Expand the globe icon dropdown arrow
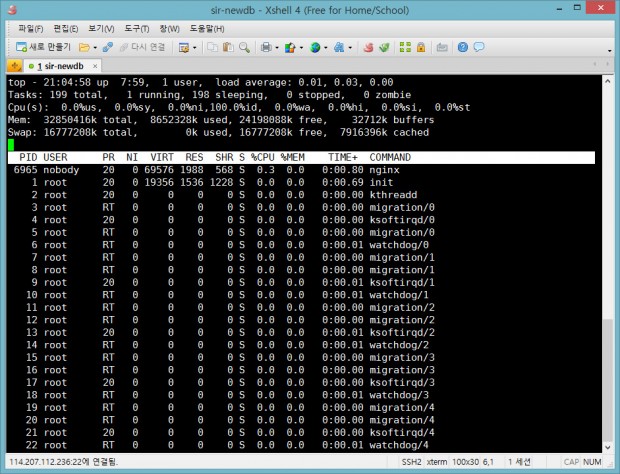 [x=326, y=47]
